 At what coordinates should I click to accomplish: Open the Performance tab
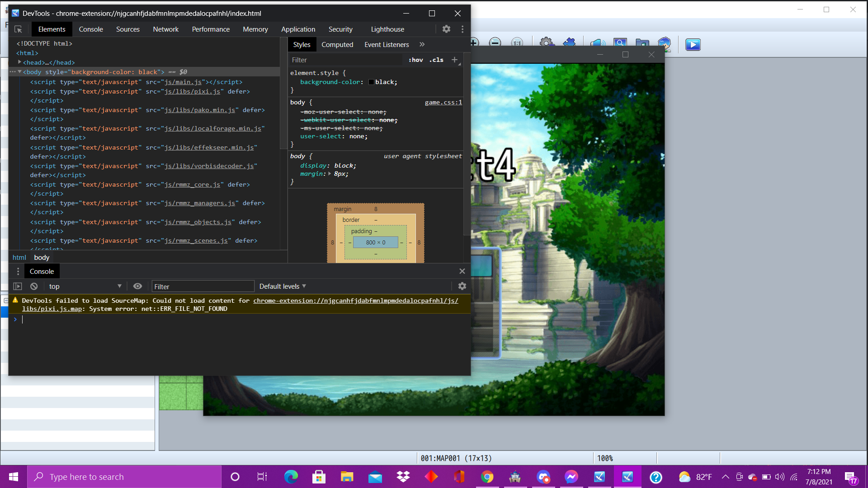[x=211, y=29]
